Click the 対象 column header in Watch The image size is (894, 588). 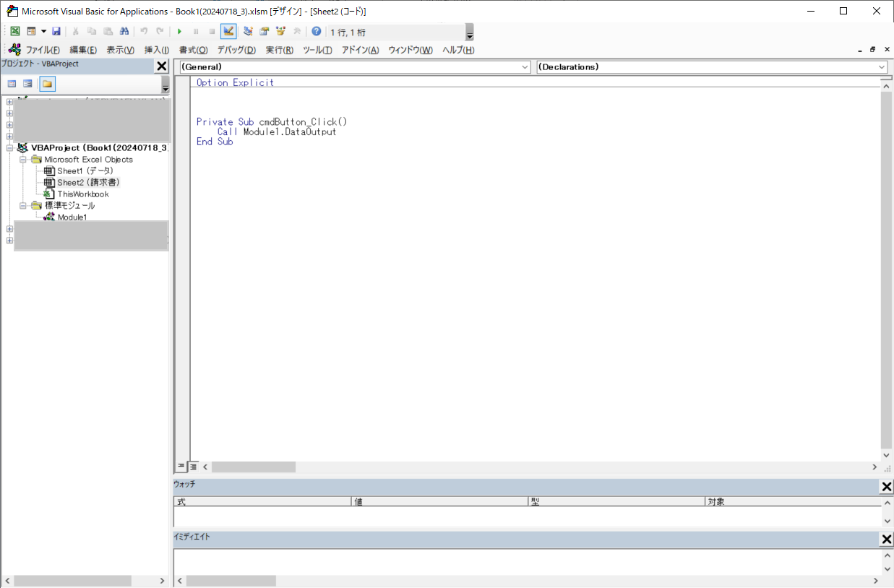793,501
